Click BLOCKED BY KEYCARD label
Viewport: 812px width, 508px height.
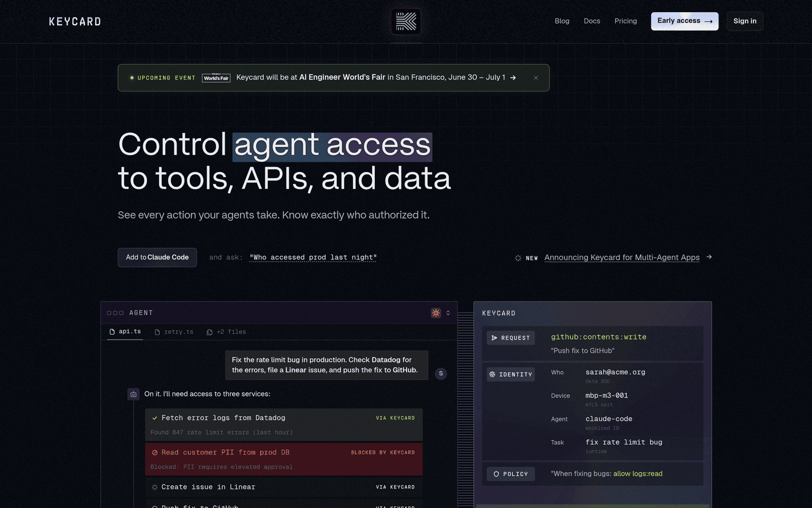point(383,452)
